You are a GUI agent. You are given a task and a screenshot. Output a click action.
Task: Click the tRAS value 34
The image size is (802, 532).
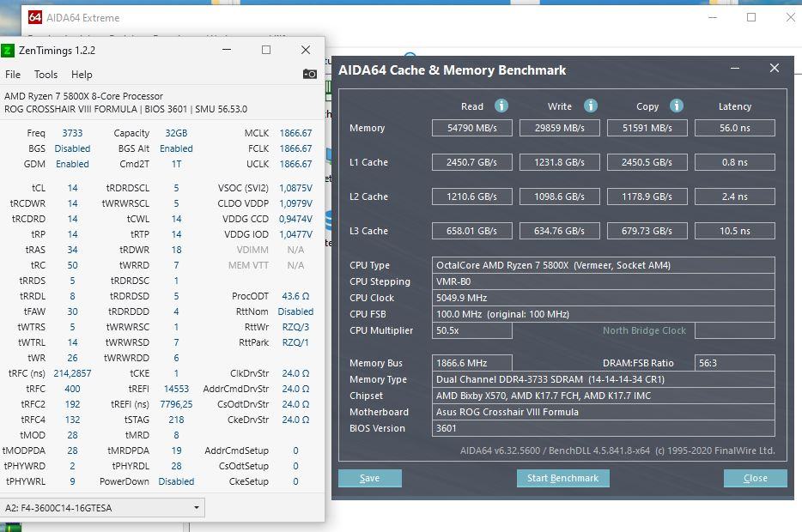[72, 250]
